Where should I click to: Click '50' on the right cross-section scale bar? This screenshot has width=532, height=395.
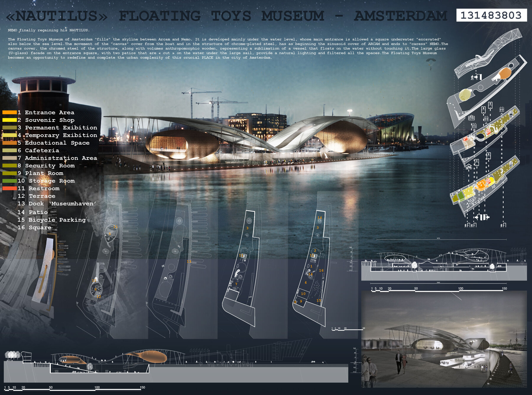coord(416,288)
